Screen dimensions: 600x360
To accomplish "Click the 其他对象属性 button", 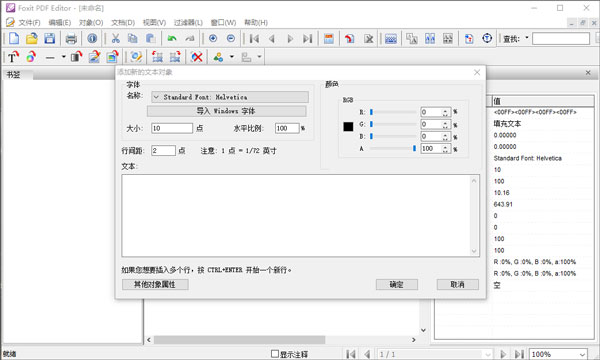I will click(155, 284).
